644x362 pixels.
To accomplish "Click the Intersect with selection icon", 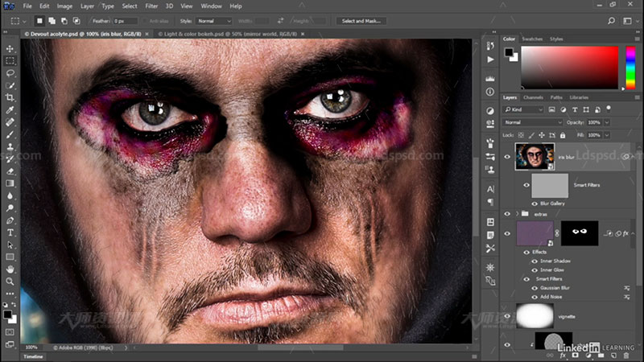I will [76, 21].
